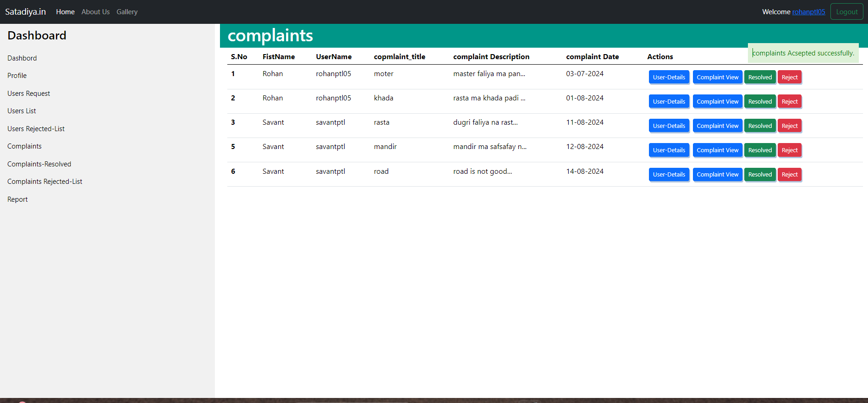This screenshot has width=868, height=403.
Task: Open the Report sidebar link
Action: pos(17,199)
